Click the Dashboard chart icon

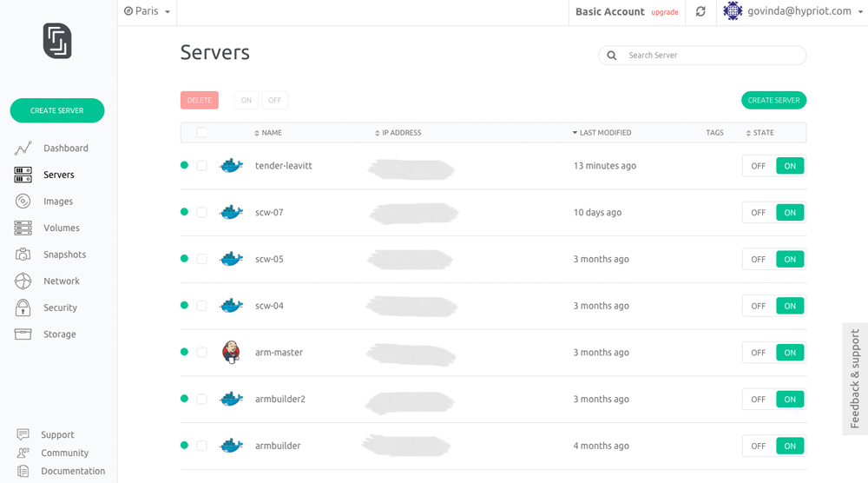(x=23, y=149)
